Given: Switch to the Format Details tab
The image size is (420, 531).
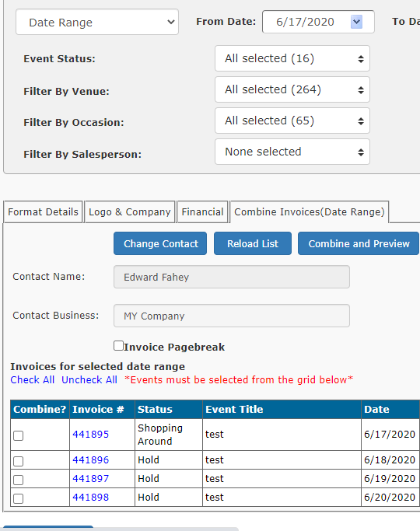Looking at the screenshot, I should click(x=43, y=212).
